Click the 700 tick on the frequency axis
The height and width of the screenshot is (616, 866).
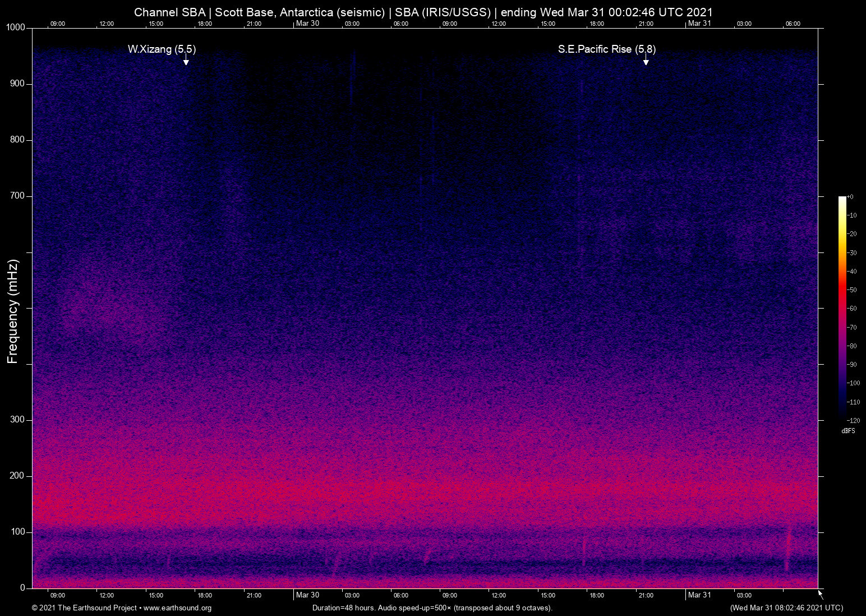(x=17, y=196)
